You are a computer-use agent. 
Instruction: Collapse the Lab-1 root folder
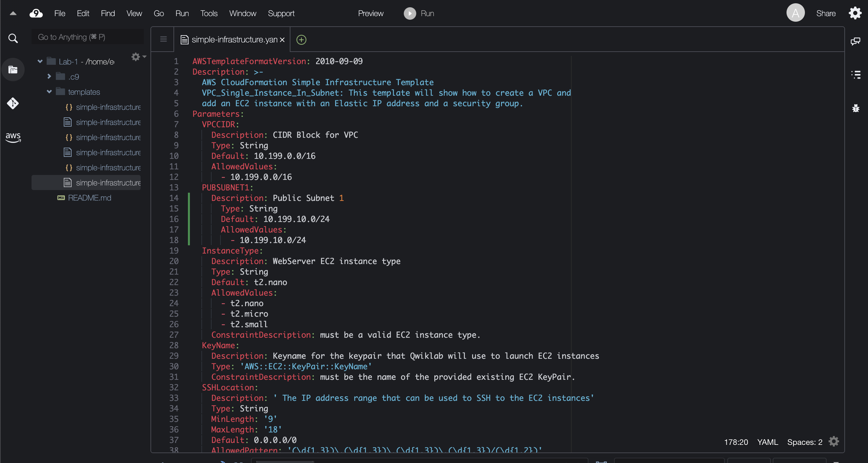[40, 61]
